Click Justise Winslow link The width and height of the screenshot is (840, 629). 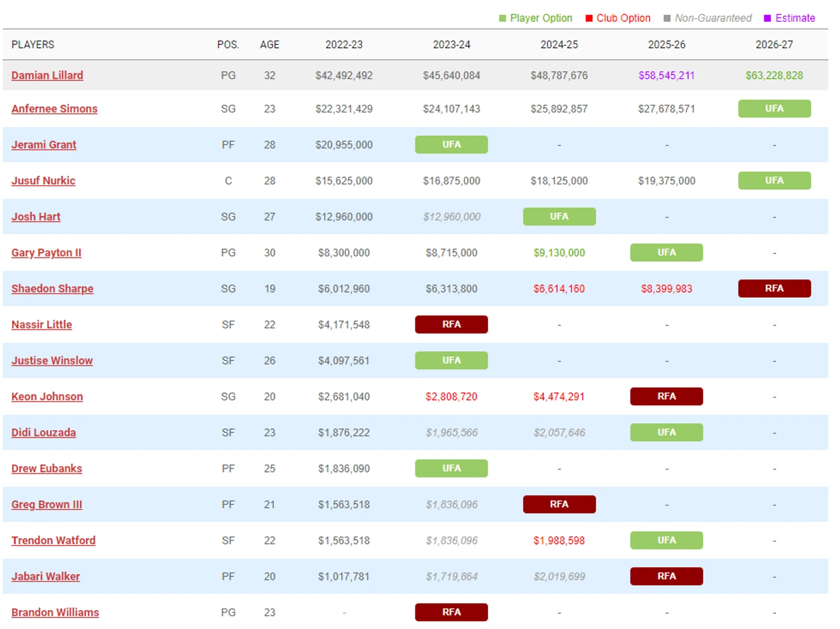point(52,360)
